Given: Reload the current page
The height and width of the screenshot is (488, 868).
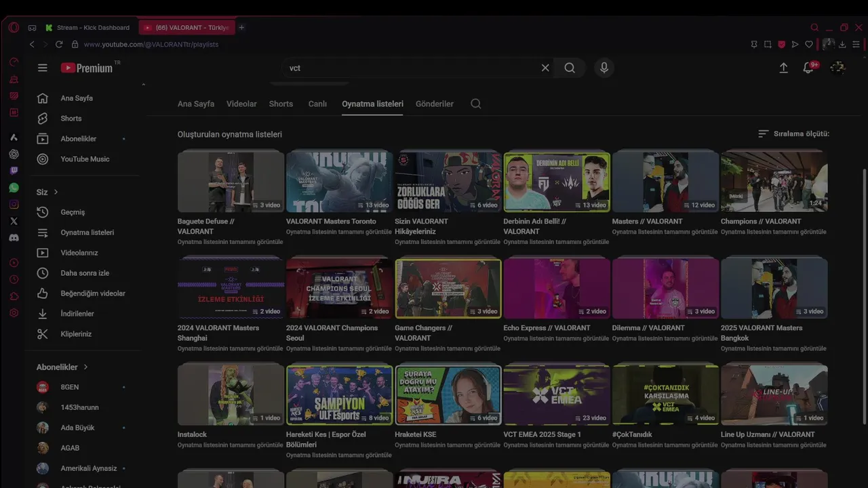Looking at the screenshot, I should pyautogui.click(x=59, y=44).
